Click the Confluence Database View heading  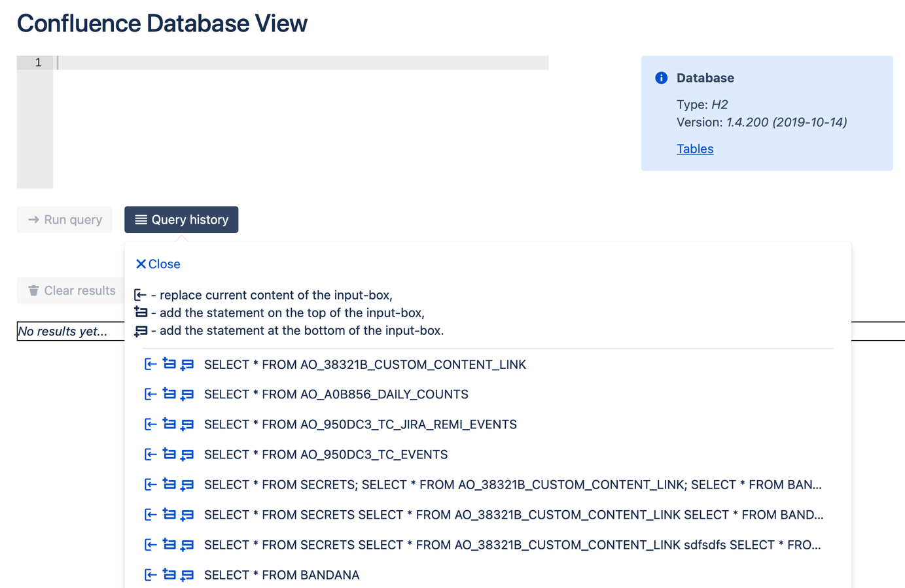[162, 24]
